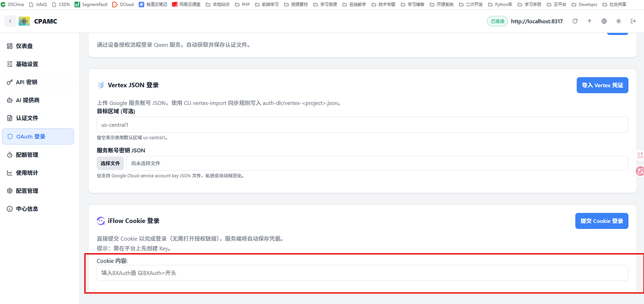This screenshot has height=304, width=644.
Task: Click the iFlow logo icon
Action: (x=101, y=221)
